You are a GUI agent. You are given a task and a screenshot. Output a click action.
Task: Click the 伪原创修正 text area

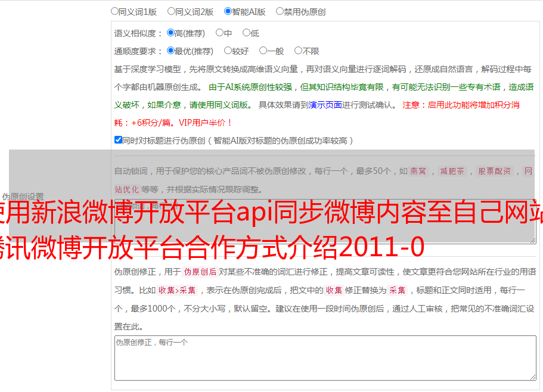[x=325, y=358]
